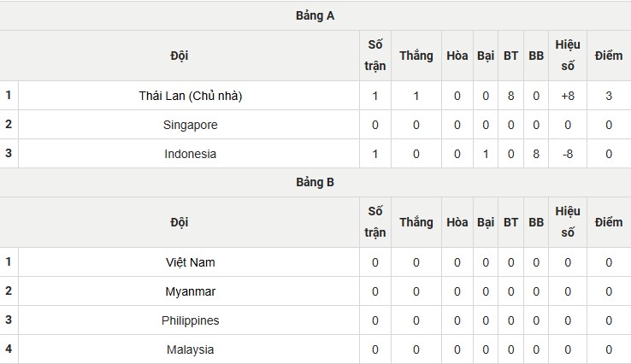
Task: Click the Điểm header in Bảng B
Action: point(609,222)
